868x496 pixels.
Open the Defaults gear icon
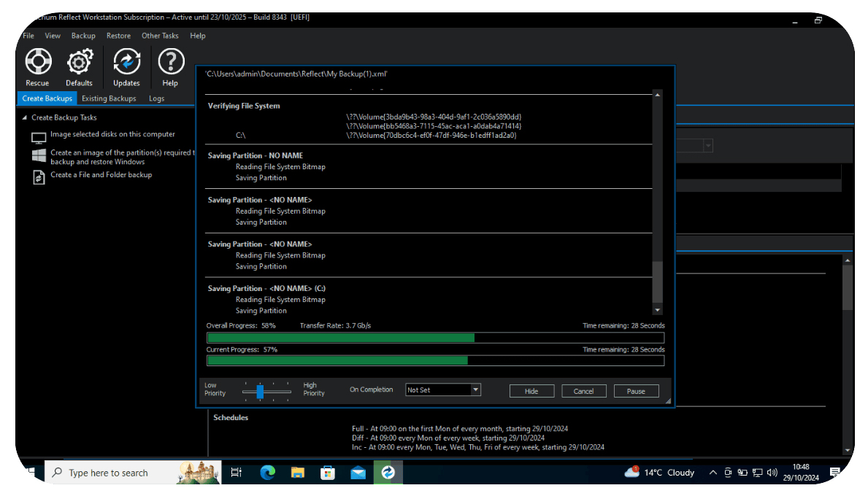point(79,63)
